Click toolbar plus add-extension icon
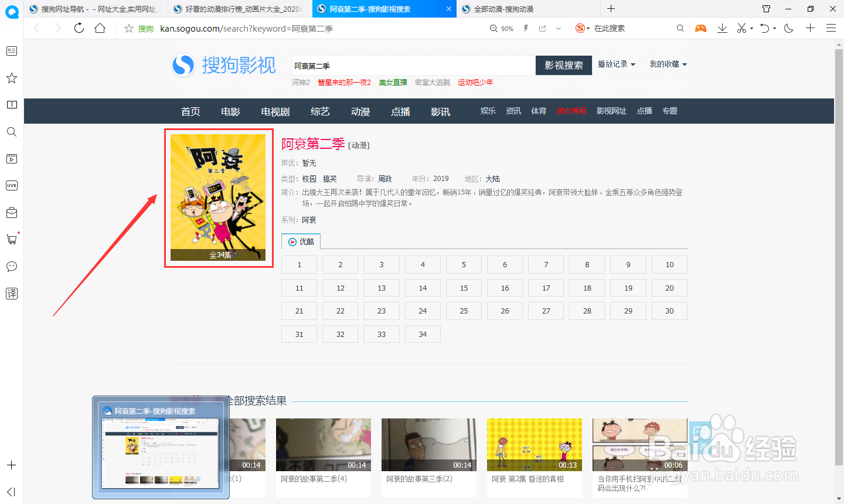The height and width of the screenshot is (504, 844). pyautogui.click(x=810, y=28)
